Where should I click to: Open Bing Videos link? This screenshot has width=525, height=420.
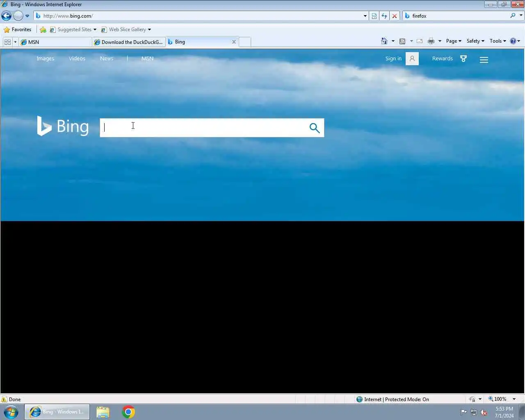(x=77, y=59)
